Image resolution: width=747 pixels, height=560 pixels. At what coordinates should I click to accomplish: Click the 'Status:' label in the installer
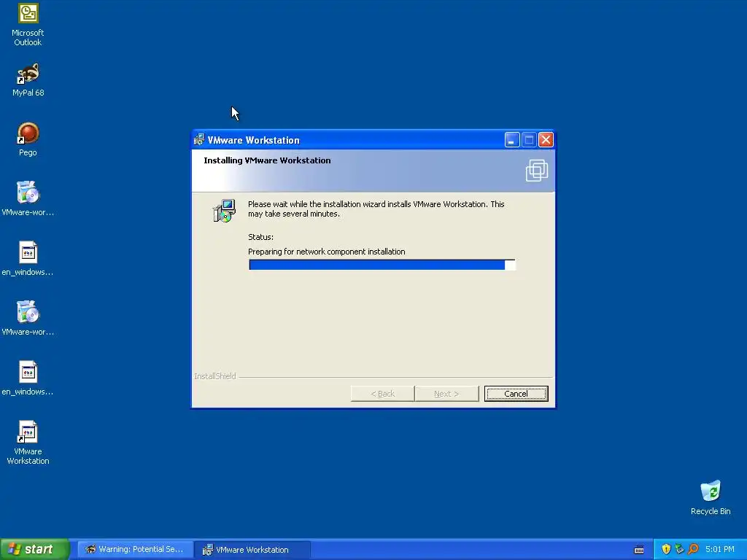coord(260,237)
